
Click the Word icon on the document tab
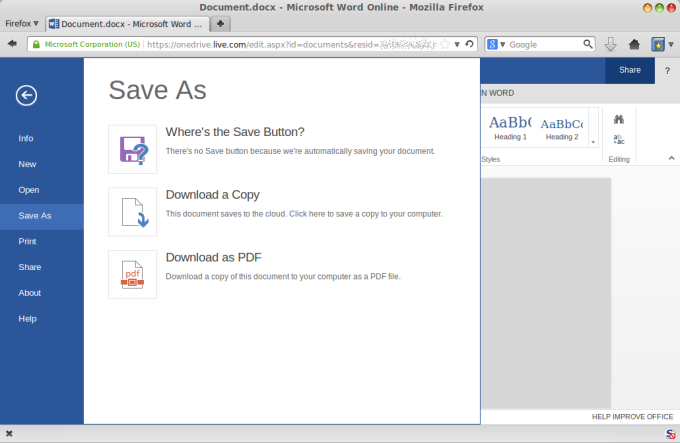(x=54, y=24)
